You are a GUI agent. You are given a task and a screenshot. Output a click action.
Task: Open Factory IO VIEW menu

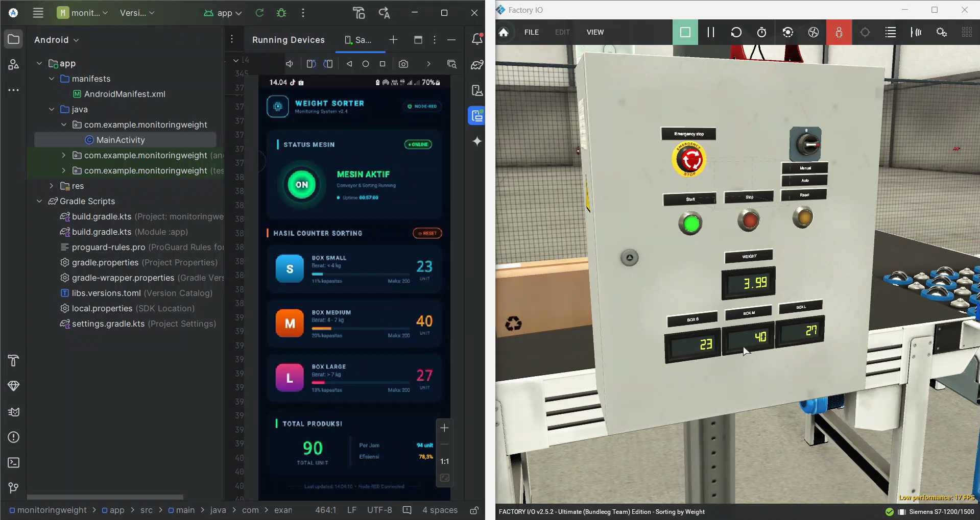point(595,32)
